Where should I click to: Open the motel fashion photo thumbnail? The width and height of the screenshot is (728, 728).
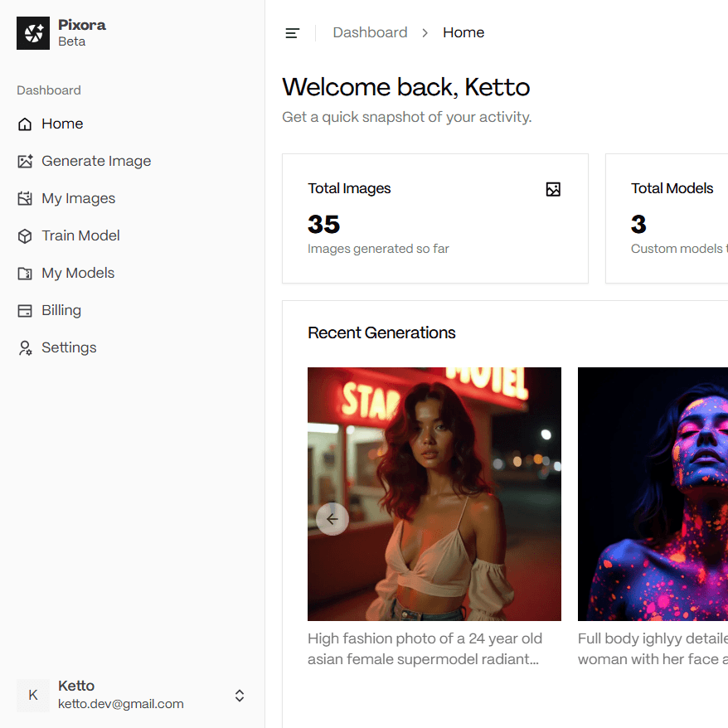point(434,494)
